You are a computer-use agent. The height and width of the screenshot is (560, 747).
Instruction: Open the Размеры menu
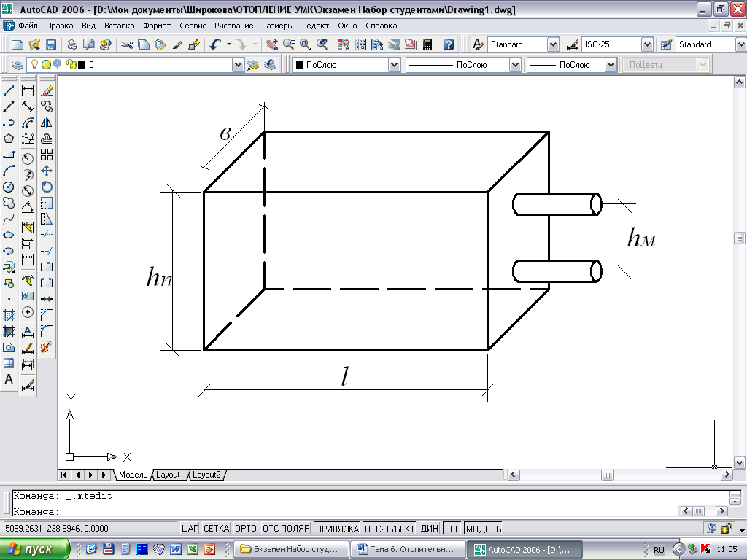(278, 26)
